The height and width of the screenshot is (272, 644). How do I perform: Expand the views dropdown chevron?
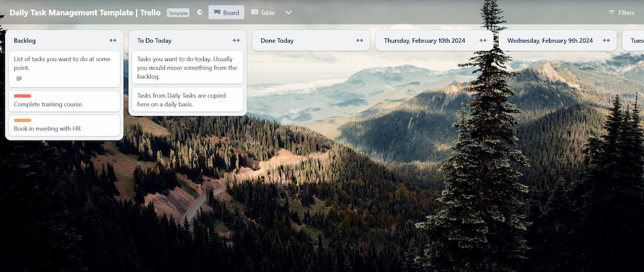288,13
